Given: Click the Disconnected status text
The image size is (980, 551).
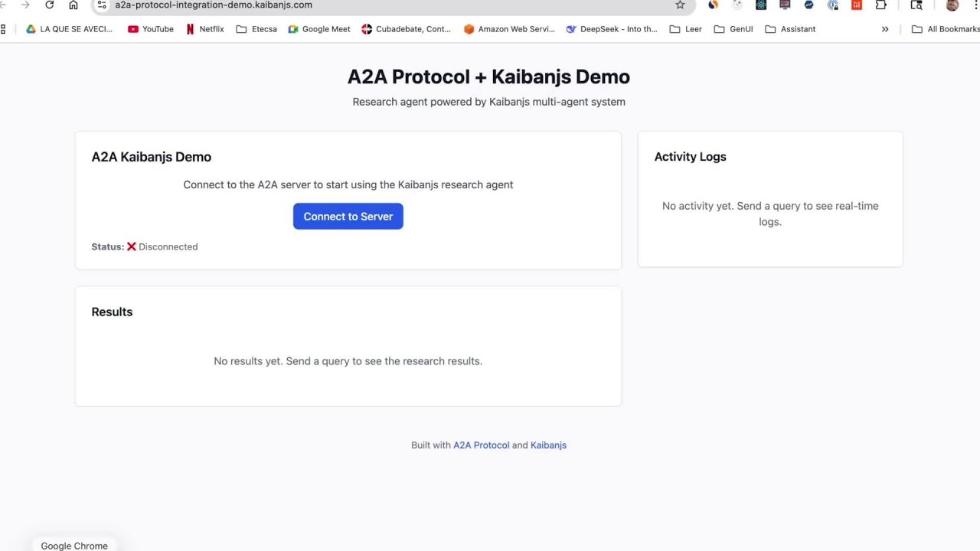Looking at the screenshot, I should (x=168, y=246).
